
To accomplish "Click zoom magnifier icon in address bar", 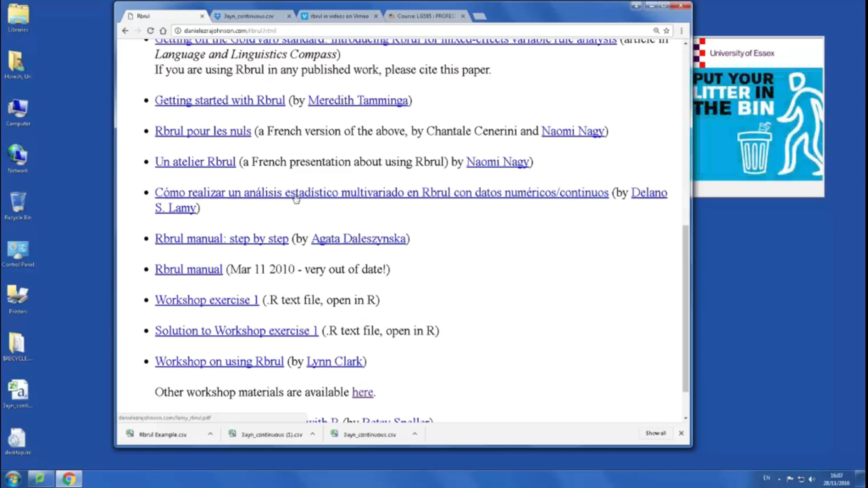I will [x=656, y=31].
